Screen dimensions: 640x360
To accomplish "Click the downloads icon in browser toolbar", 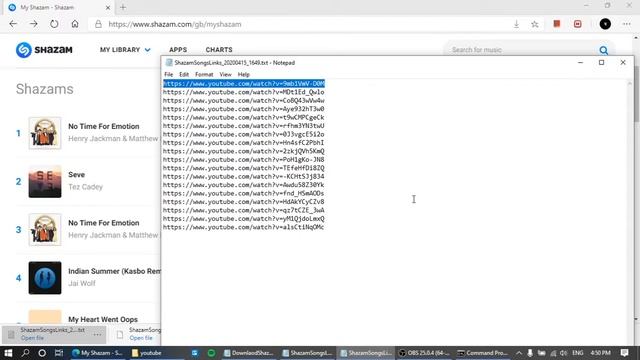I will coord(516,24).
